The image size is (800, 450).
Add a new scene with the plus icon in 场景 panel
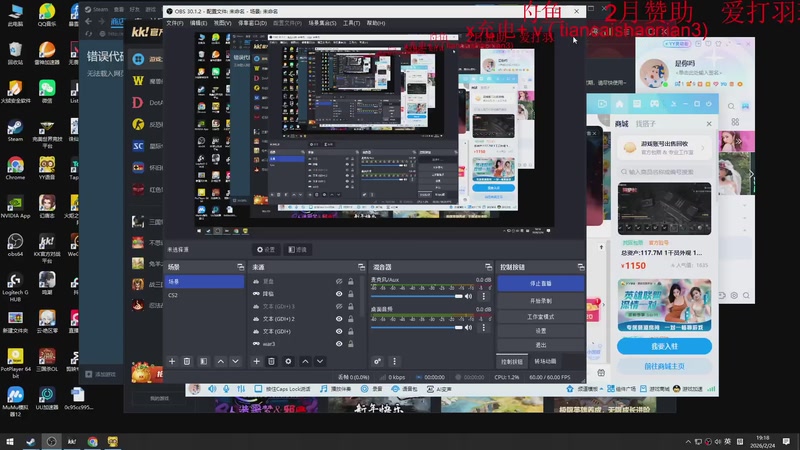[172, 361]
